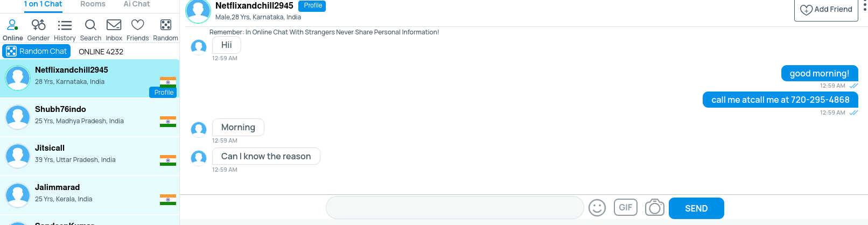Open the three-dot options menu

[865, 6]
